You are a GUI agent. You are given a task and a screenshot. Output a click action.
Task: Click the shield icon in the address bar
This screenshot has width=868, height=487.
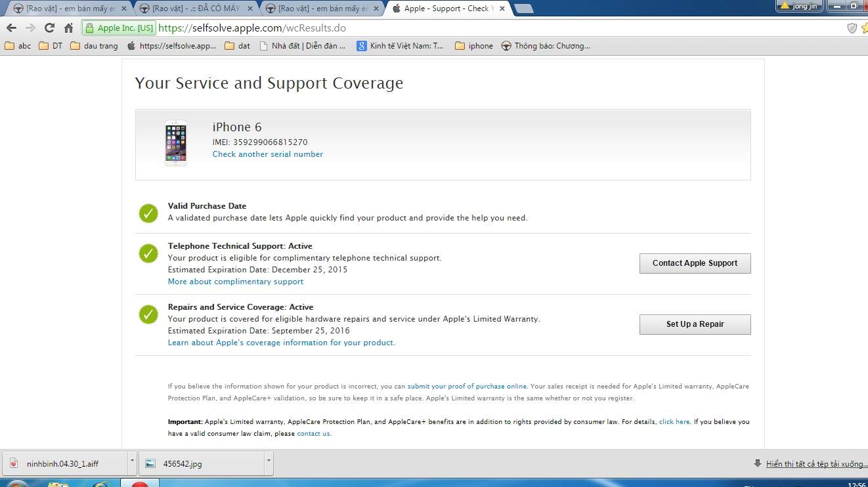pos(852,28)
